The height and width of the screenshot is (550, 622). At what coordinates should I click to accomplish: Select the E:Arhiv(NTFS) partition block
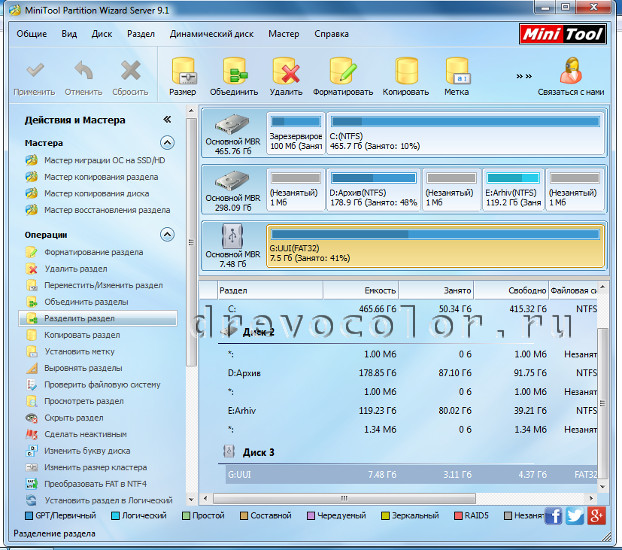point(513,189)
